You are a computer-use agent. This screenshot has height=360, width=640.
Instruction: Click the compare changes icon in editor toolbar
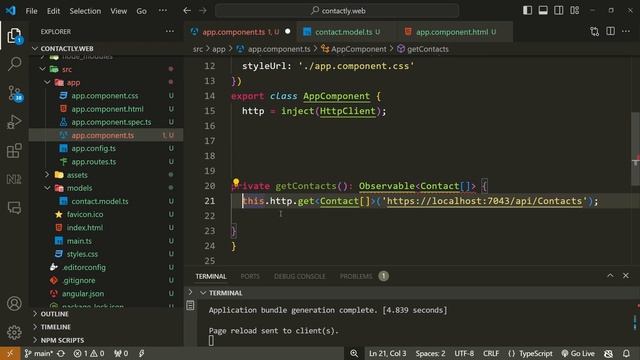[x=594, y=31]
